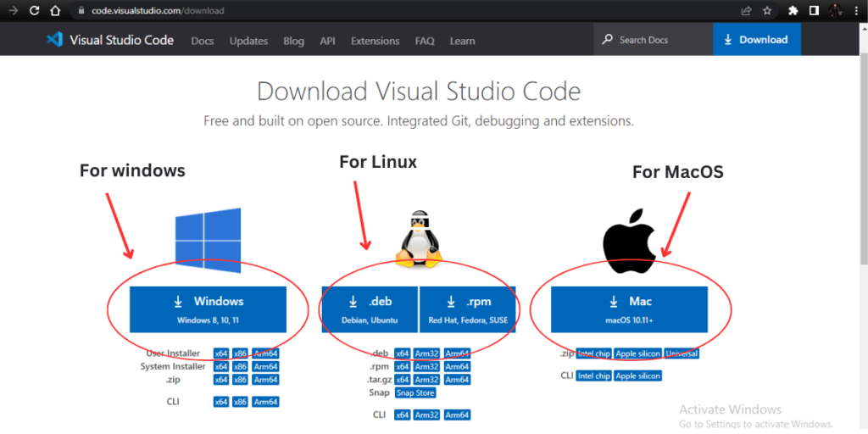Select Linux .deb x64 link
This screenshot has width=868, height=434.
point(403,353)
